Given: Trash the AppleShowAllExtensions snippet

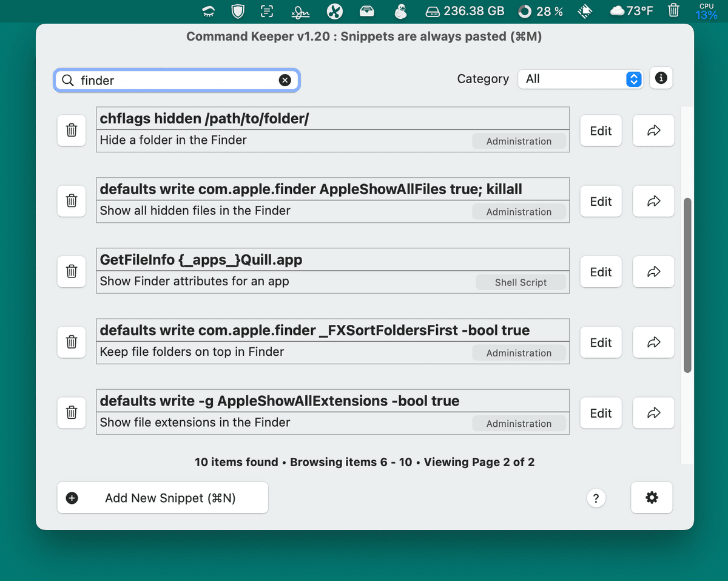Looking at the screenshot, I should pyautogui.click(x=71, y=413).
